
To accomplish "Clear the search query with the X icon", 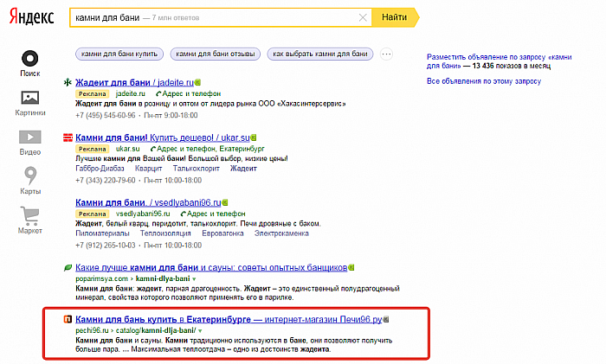I will 363,17.
